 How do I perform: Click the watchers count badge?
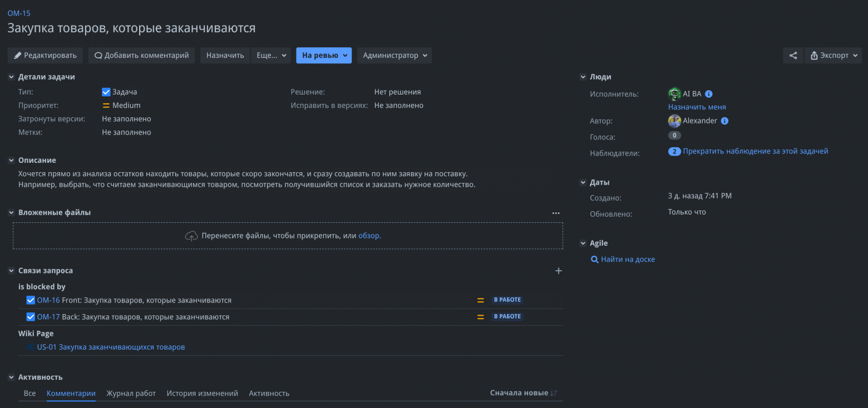pyautogui.click(x=674, y=151)
